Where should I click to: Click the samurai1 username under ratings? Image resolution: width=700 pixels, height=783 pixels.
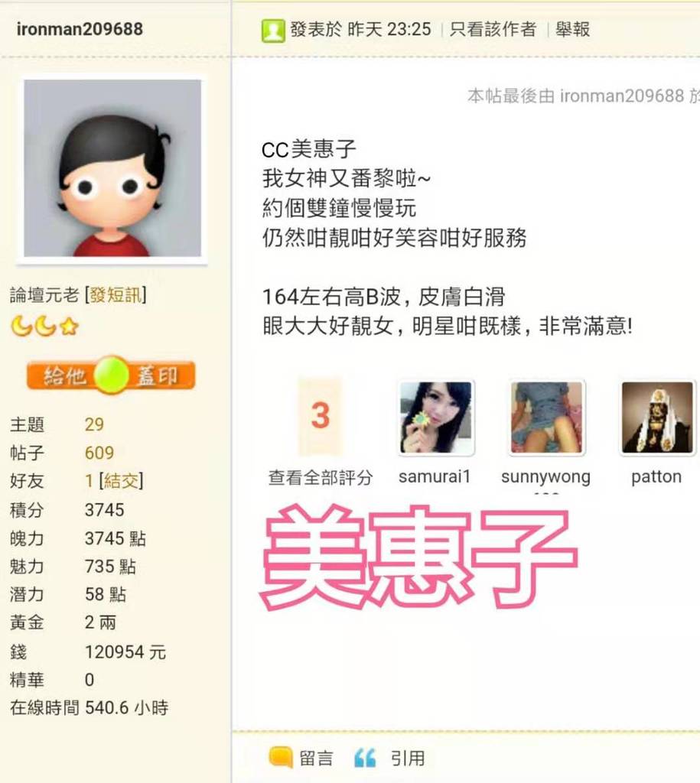pos(435,477)
